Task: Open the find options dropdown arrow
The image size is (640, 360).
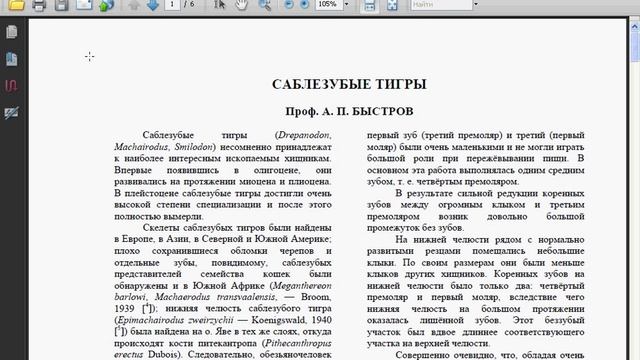Action: tap(476, 4)
